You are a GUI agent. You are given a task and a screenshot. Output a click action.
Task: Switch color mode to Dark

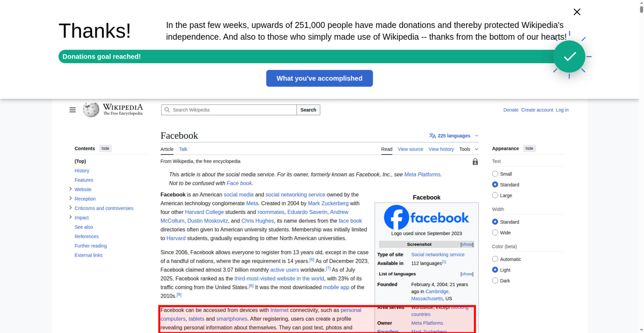(x=495, y=281)
